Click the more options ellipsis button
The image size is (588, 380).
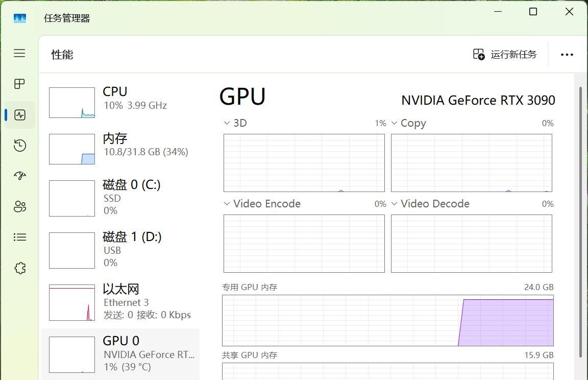(567, 55)
